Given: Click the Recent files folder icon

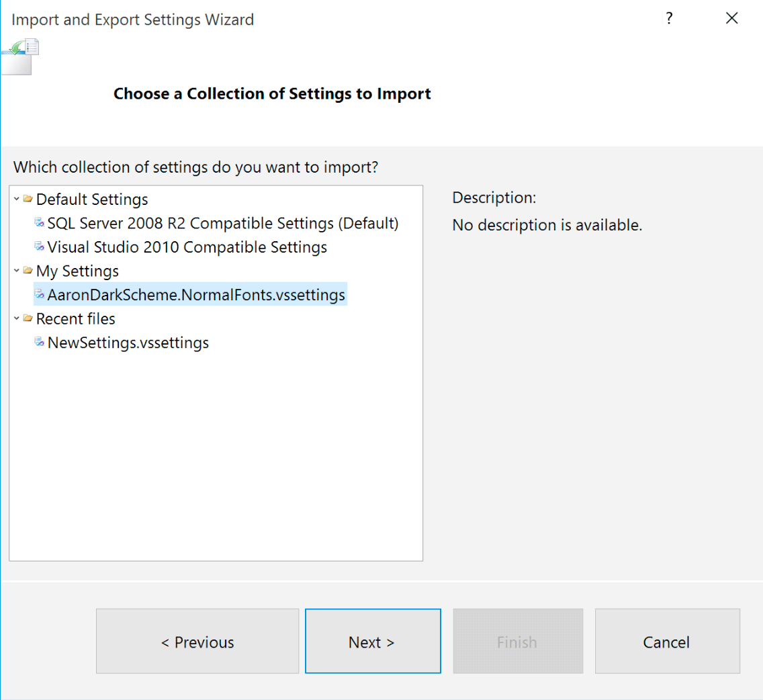Looking at the screenshot, I should click(28, 319).
